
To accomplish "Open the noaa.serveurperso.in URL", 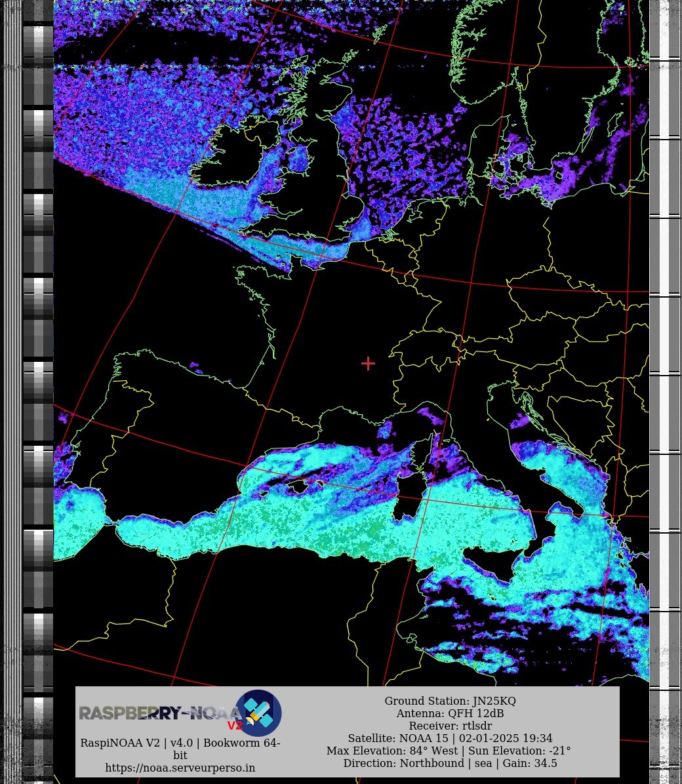I will click(180, 768).
